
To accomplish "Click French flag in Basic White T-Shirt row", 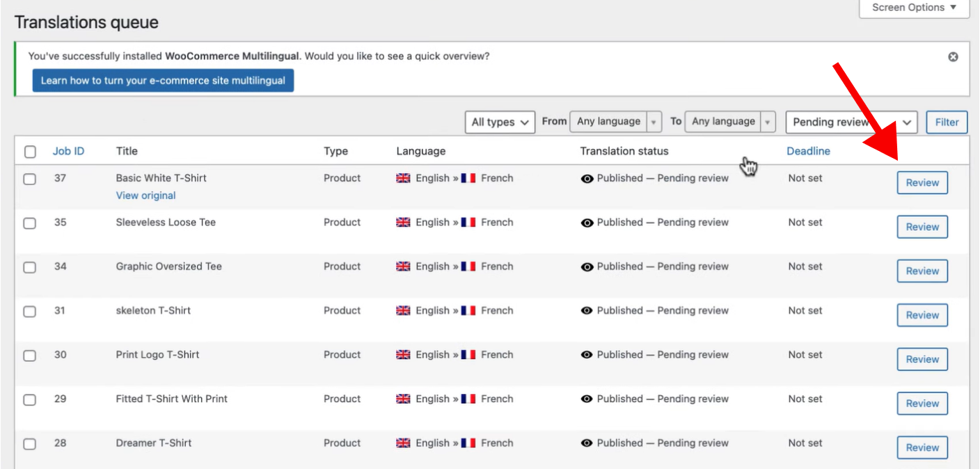I will 468,178.
